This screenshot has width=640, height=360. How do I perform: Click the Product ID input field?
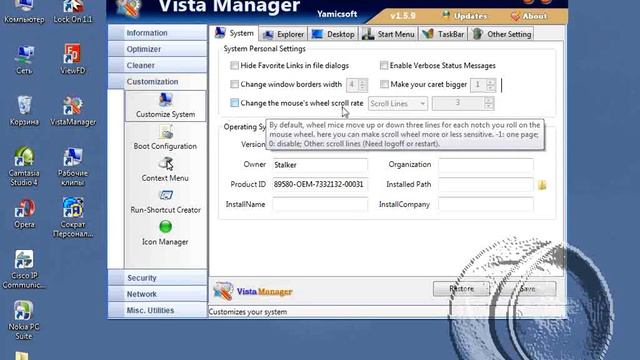[320, 184]
